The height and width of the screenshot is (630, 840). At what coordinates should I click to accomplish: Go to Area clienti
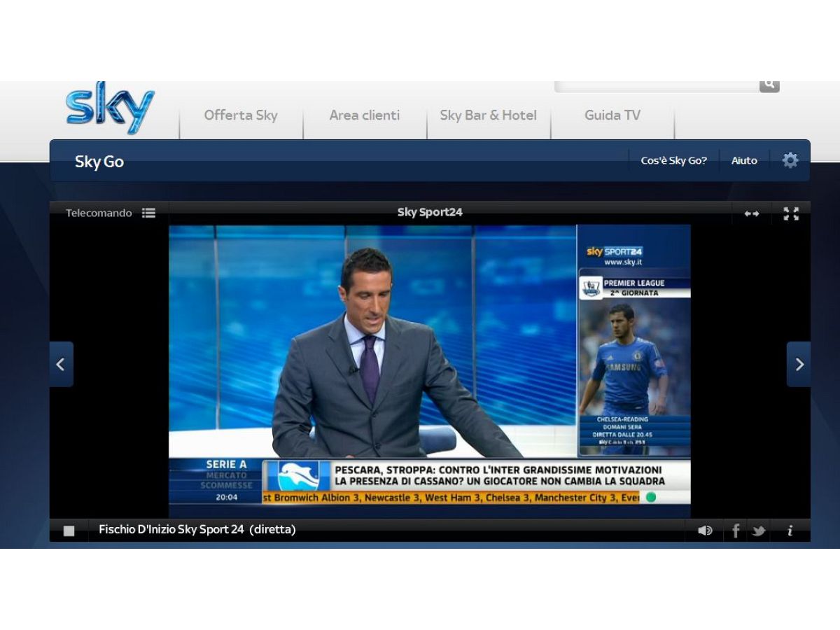coord(364,115)
